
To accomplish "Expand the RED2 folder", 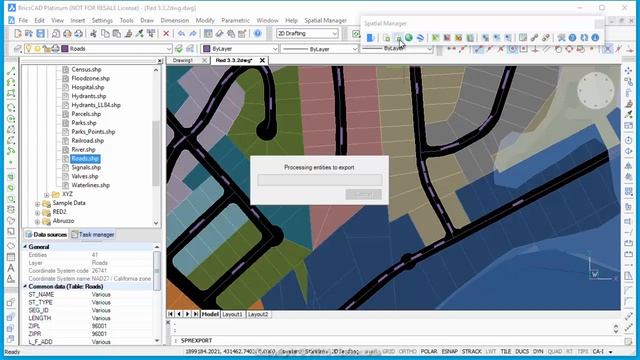I will click(x=38, y=212).
